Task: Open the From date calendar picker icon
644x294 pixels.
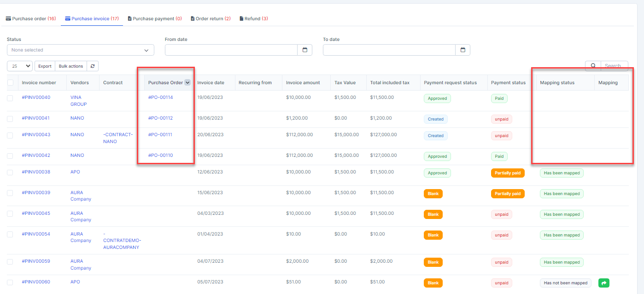Action: pyautogui.click(x=305, y=50)
